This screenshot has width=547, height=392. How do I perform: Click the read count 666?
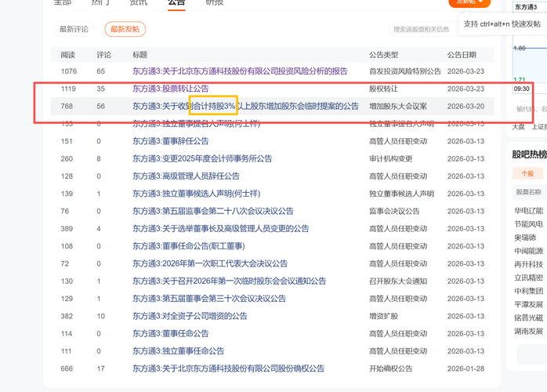click(67, 368)
